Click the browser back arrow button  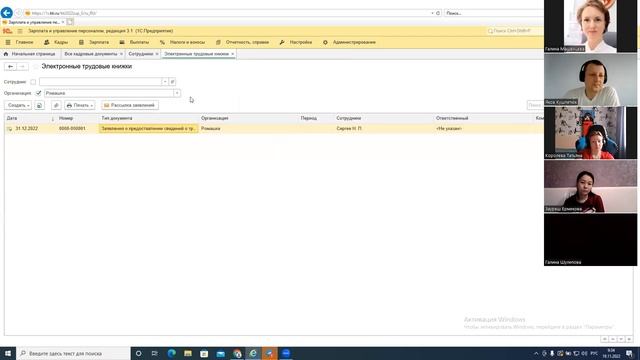click(7, 13)
